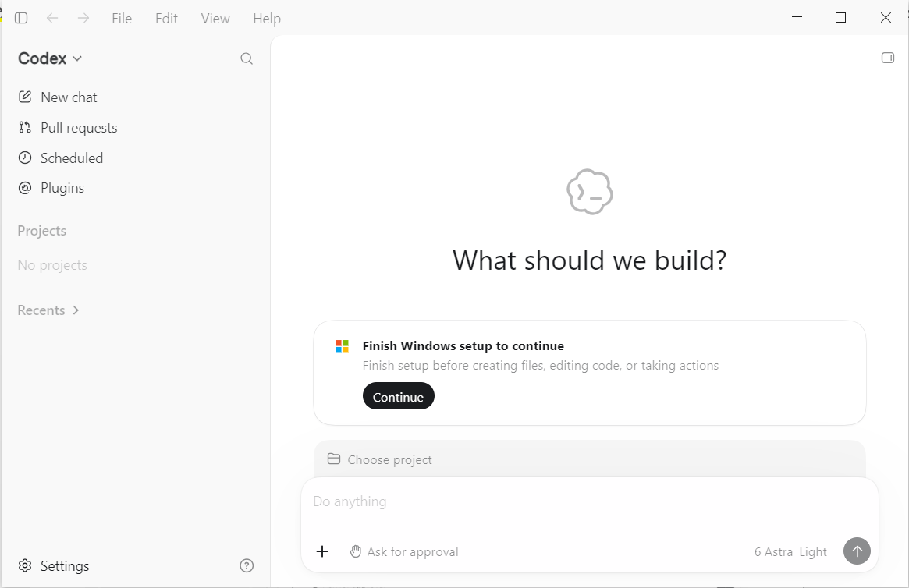Toggle the left sidebar panel icon
Viewport: 909px width, 588px height.
(x=21, y=18)
